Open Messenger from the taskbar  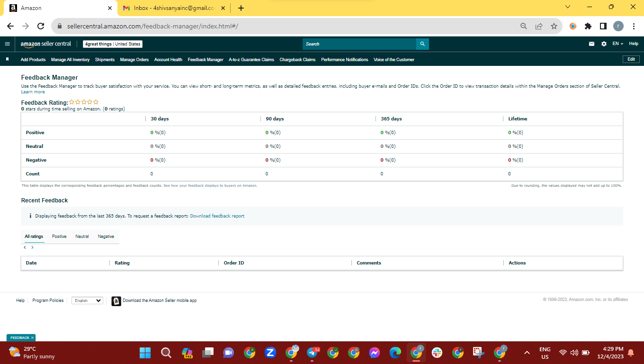374,353
